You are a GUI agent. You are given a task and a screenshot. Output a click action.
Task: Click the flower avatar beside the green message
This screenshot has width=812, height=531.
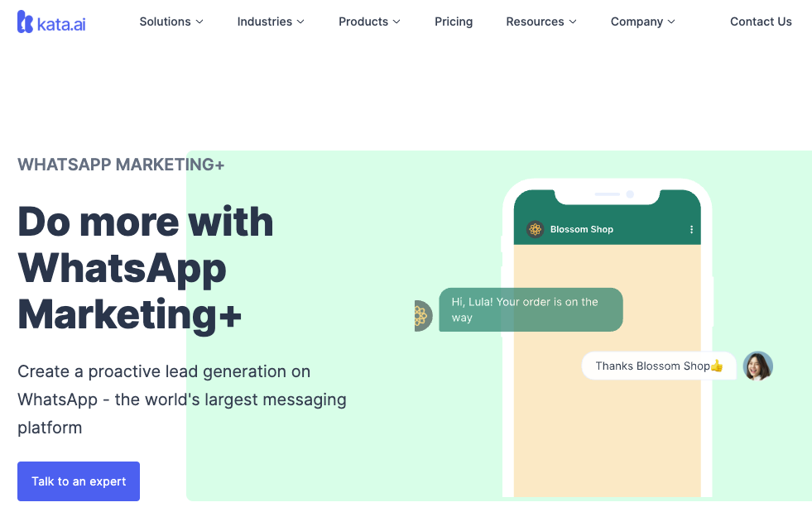421,316
